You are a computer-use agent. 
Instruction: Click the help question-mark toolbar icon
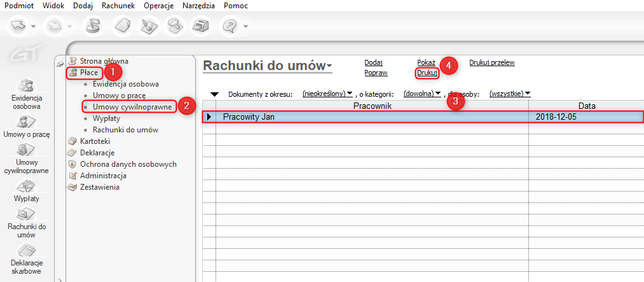pyautogui.click(x=230, y=26)
